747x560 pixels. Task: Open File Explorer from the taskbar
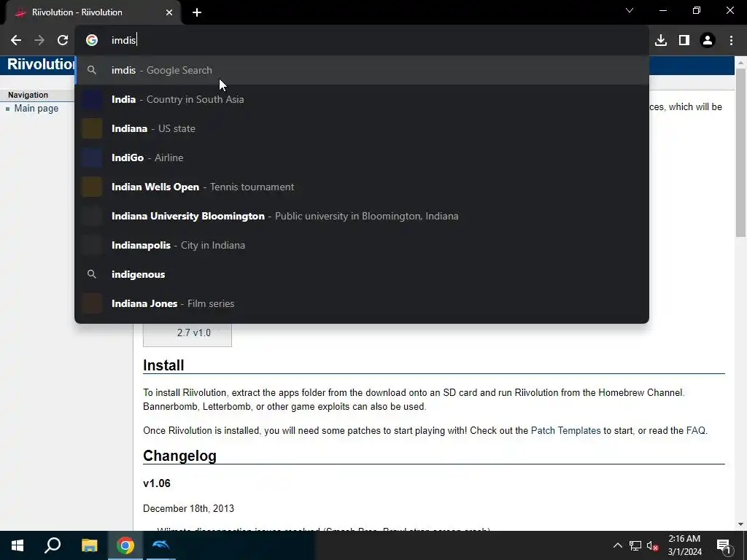pyautogui.click(x=89, y=545)
